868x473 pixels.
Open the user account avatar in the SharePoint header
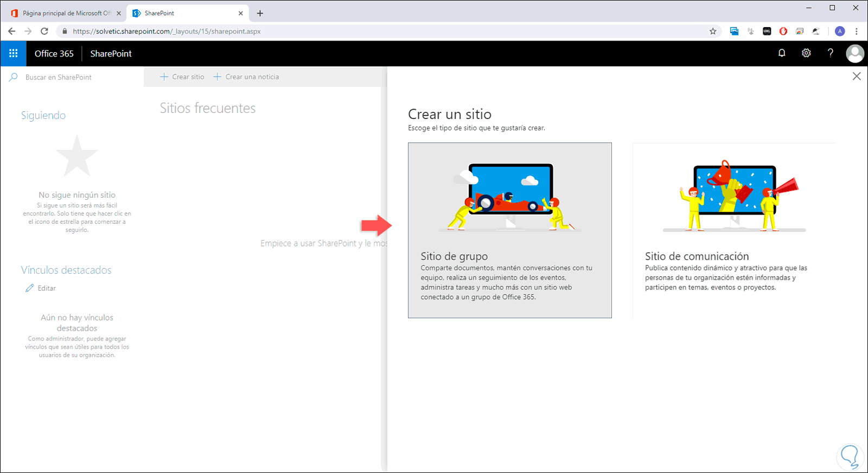coord(855,53)
